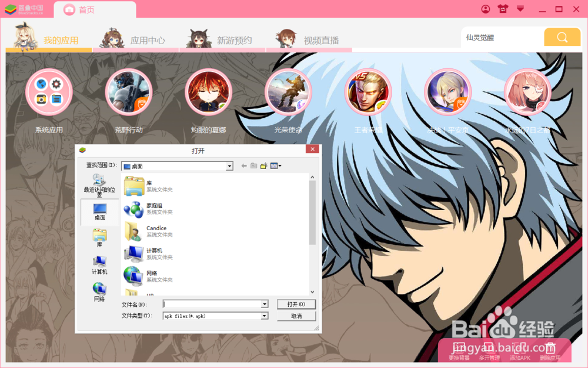Viewport: 588px width, 368px height.
Task: Close the 打开 dialog with red X
Action: [x=312, y=149]
